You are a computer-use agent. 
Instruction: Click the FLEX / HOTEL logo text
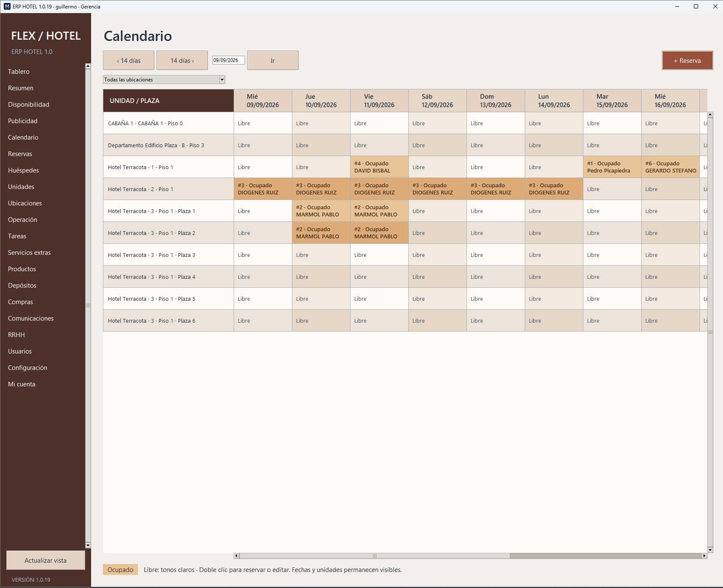46,36
